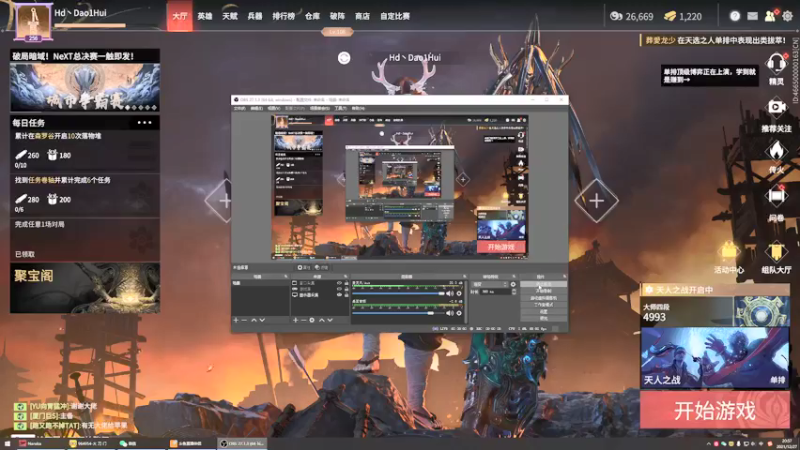Screen dimensions: 800x450
Task: Open the 问卷 survey icon
Action: (x=777, y=196)
